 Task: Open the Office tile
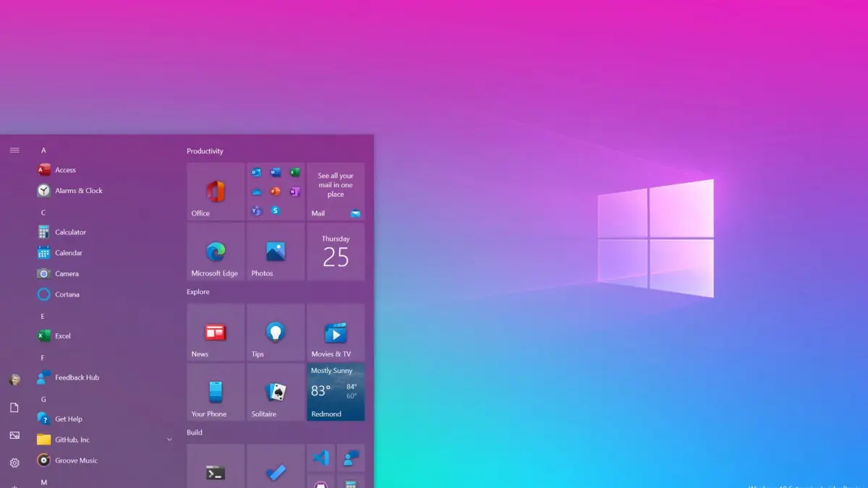pyautogui.click(x=216, y=192)
